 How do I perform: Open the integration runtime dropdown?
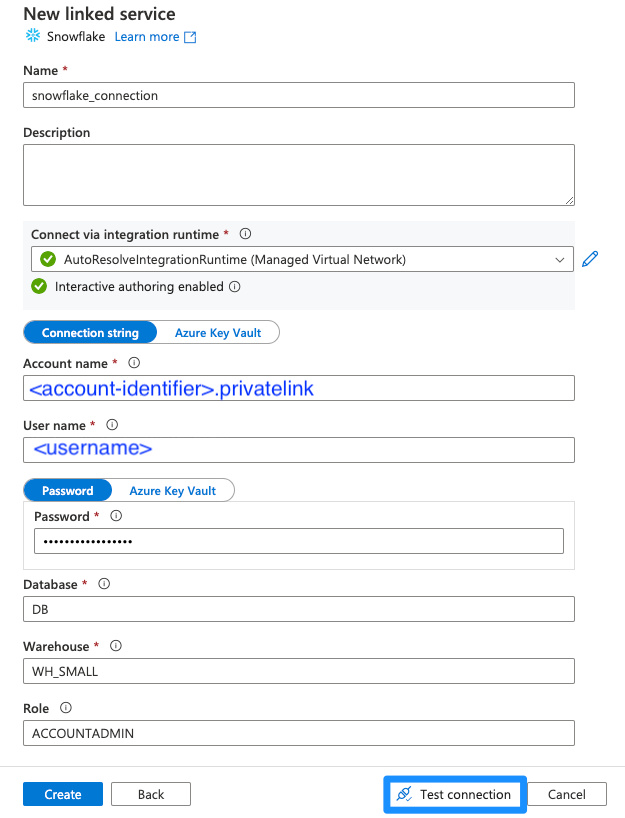(560, 258)
